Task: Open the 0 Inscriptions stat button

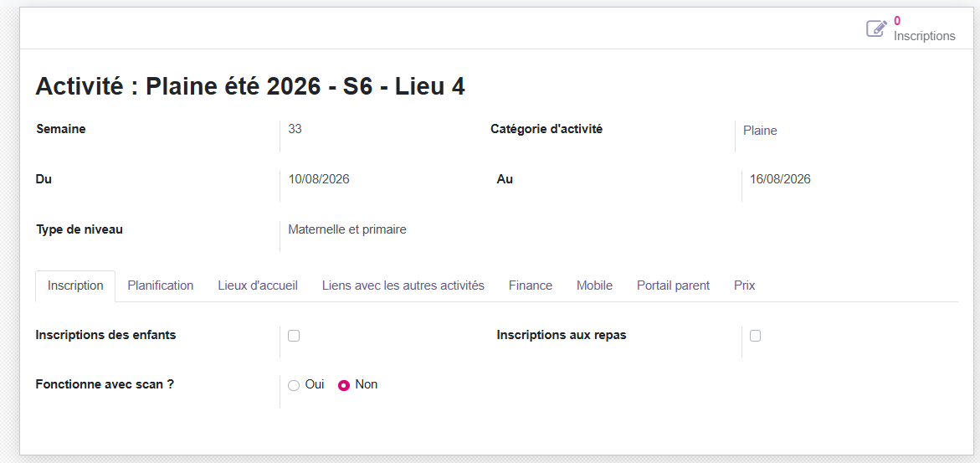Action: (x=911, y=28)
